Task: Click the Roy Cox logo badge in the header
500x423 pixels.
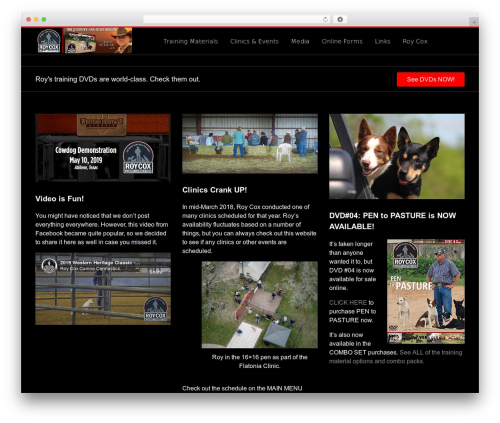Action: (49, 41)
